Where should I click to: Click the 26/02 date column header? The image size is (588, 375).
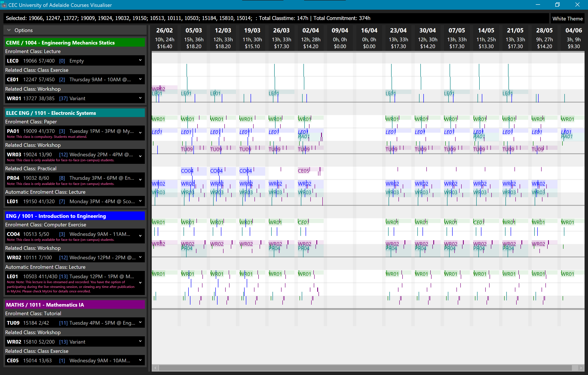pyautogui.click(x=164, y=30)
